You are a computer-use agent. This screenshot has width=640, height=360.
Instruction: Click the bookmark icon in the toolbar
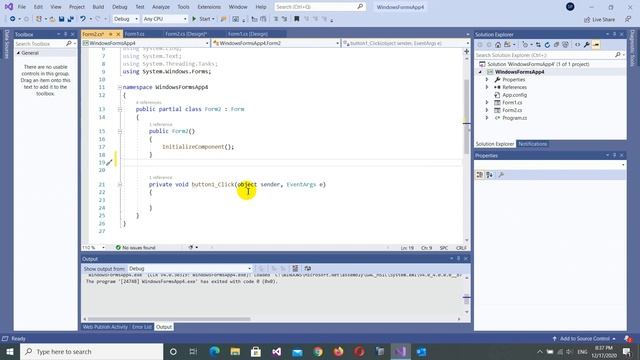point(297,19)
